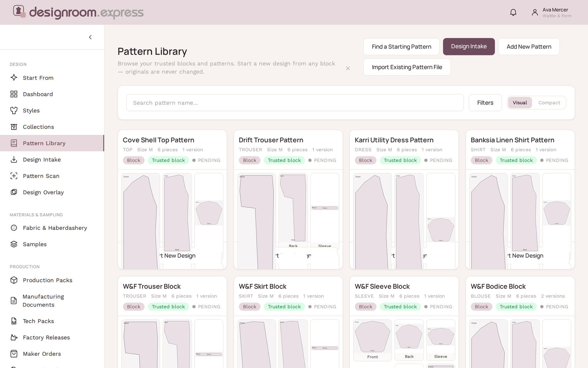Screen dimensions: 588x368
Task: Open the Cove Shell Top Pattern title
Action: [x=158, y=140]
